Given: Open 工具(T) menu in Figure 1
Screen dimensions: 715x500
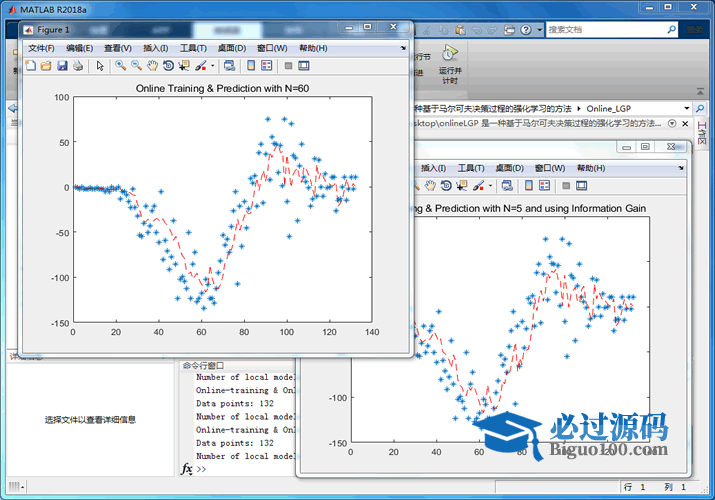Looking at the screenshot, I should click(193, 48).
